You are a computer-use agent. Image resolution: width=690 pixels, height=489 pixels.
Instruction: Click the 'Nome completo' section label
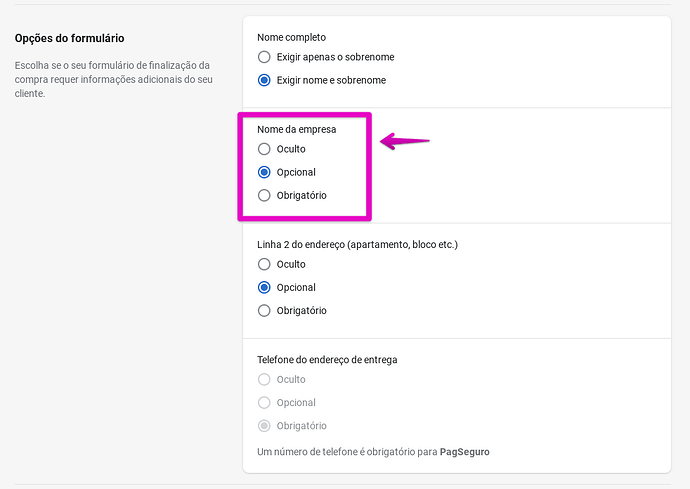pos(291,37)
